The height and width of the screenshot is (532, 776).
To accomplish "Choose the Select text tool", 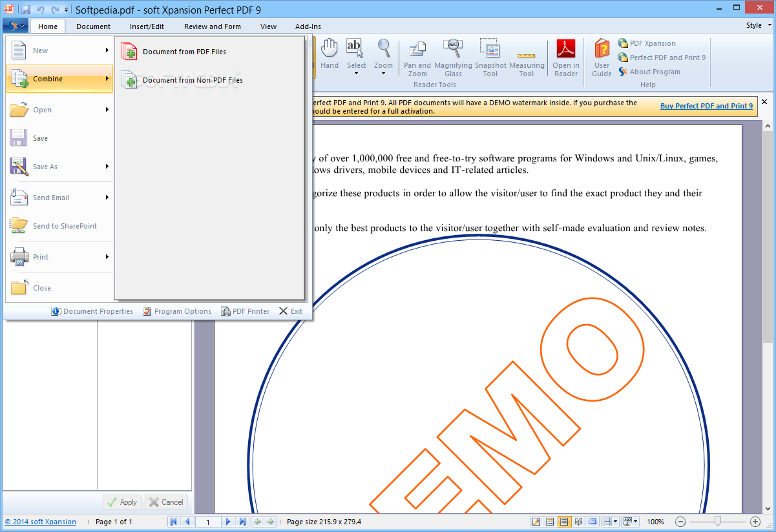I will click(356, 57).
